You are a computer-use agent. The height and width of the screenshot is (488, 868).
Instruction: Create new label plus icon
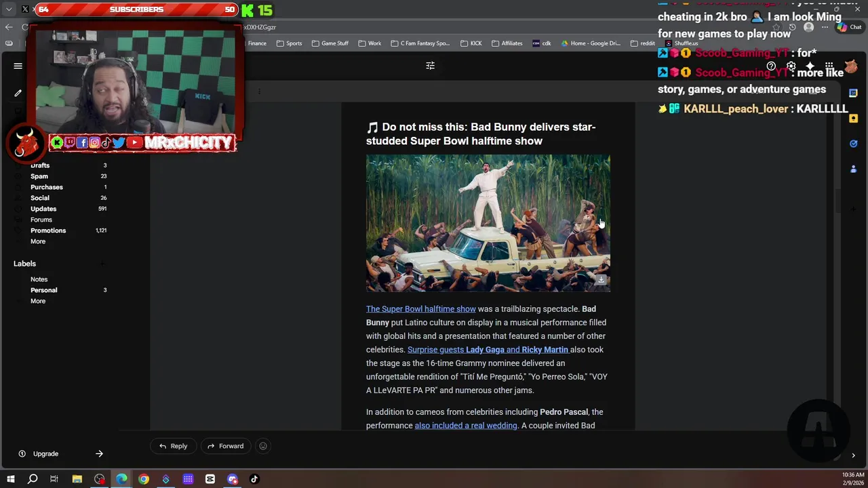point(102,264)
